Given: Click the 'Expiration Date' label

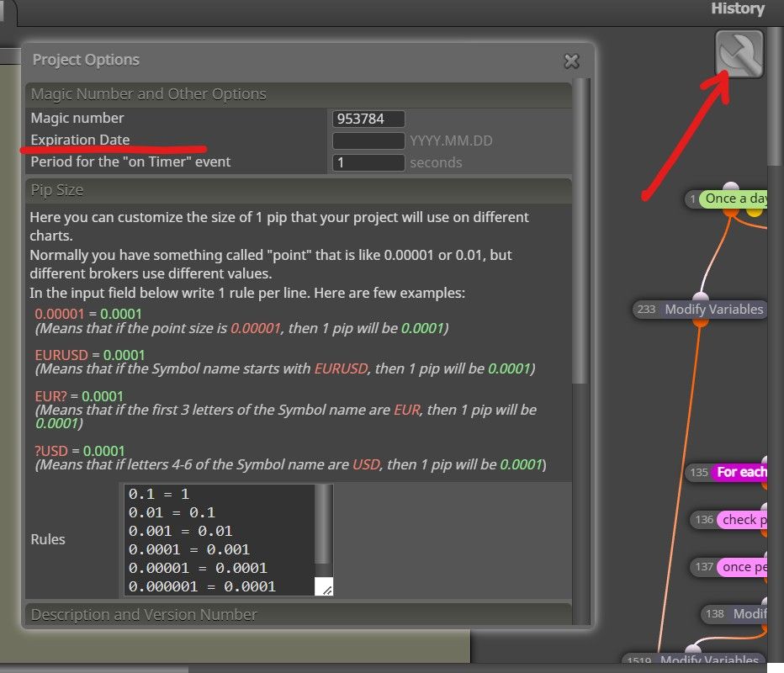Looking at the screenshot, I should [80, 140].
